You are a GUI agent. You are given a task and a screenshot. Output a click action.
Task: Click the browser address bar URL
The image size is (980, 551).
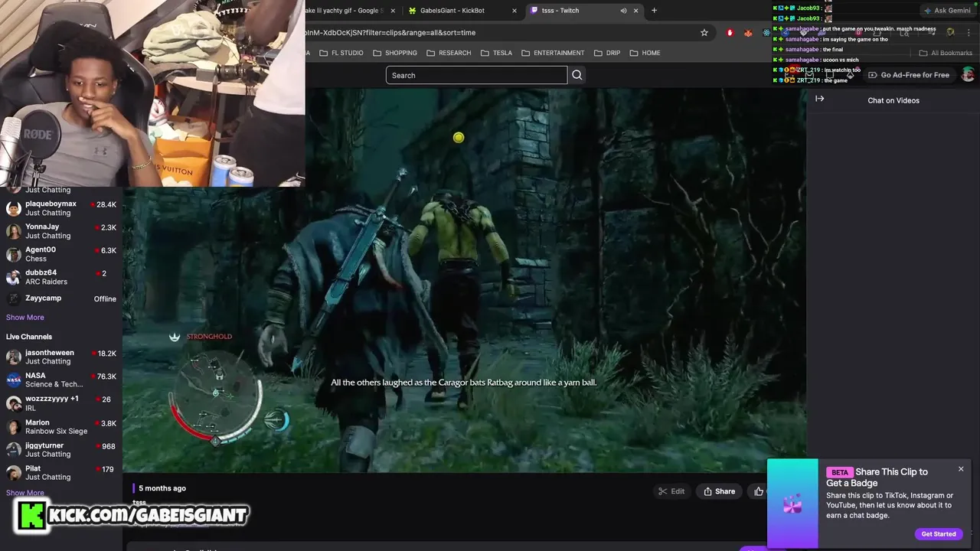(390, 33)
